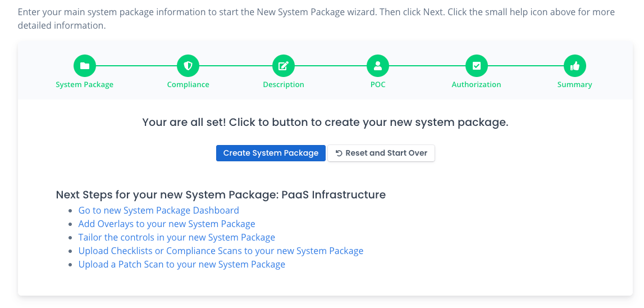Image resolution: width=644 pixels, height=308 pixels.
Task: Open the pencil edit icon for Description
Action: pos(284,66)
